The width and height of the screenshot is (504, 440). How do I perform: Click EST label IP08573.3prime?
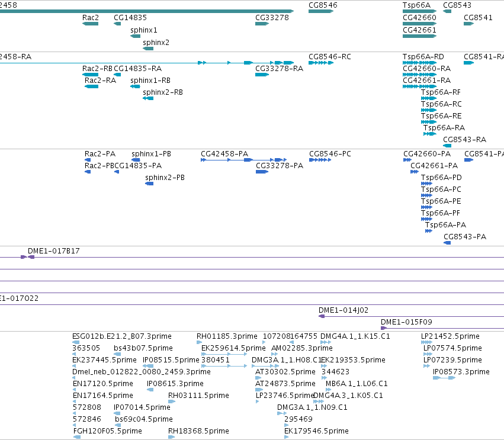(461, 372)
